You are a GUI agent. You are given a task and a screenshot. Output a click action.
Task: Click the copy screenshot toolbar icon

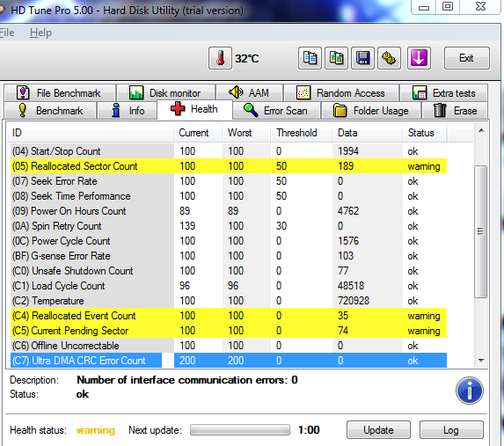pos(336,58)
